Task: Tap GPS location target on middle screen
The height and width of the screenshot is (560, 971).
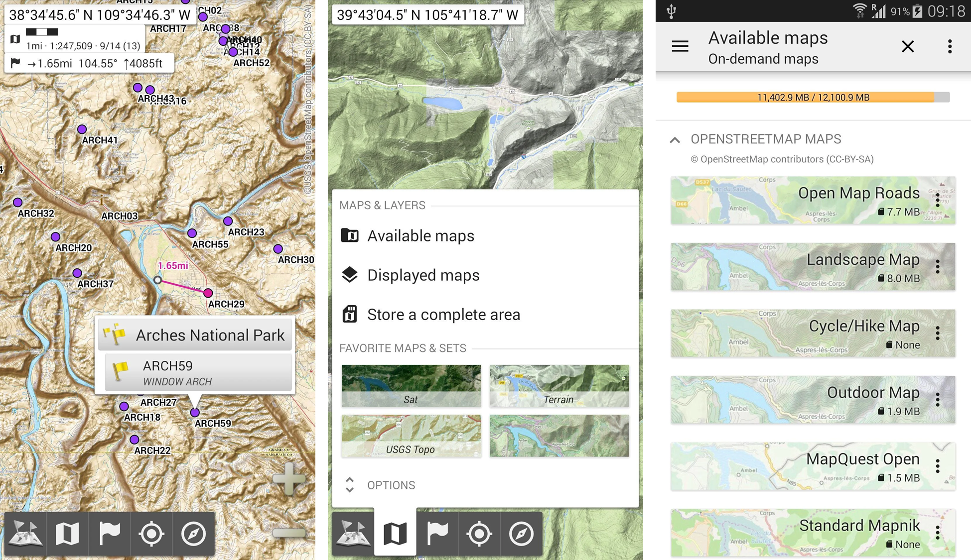Action: click(479, 534)
